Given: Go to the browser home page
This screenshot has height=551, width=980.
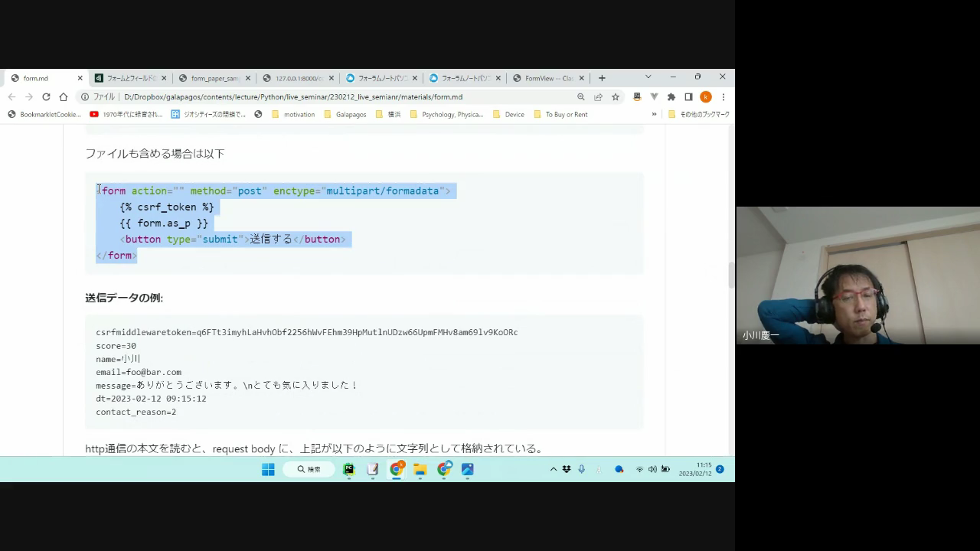Looking at the screenshot, I should pos(64,97).
